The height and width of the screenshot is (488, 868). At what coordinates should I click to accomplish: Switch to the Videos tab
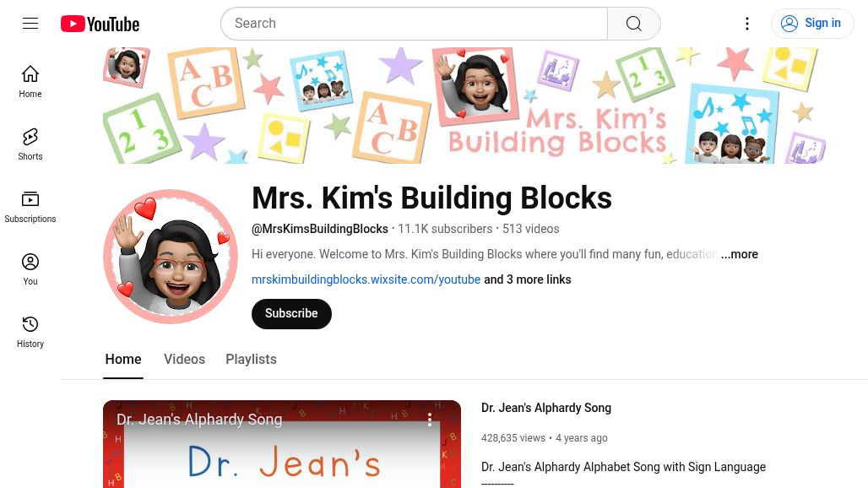(x=184, y=360)
